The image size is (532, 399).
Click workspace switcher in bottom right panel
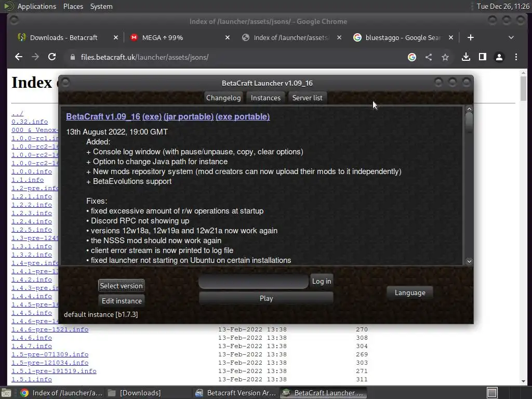point(492,393)
